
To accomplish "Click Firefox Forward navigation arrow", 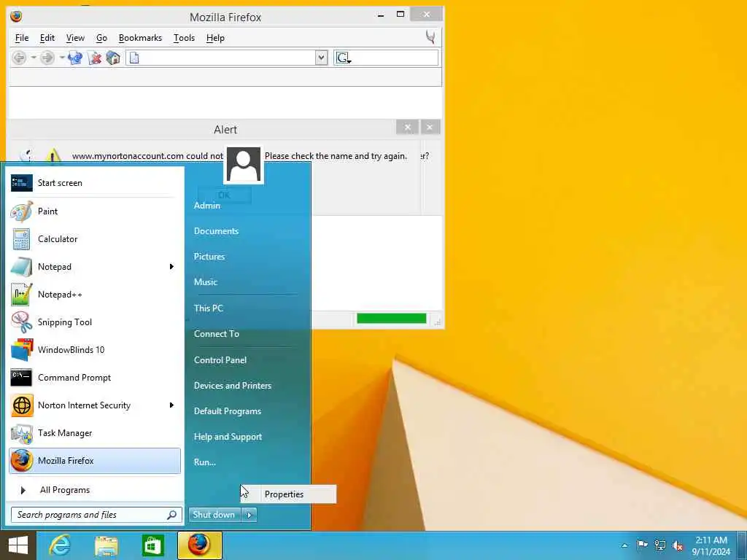I will (x=47, y=58).
